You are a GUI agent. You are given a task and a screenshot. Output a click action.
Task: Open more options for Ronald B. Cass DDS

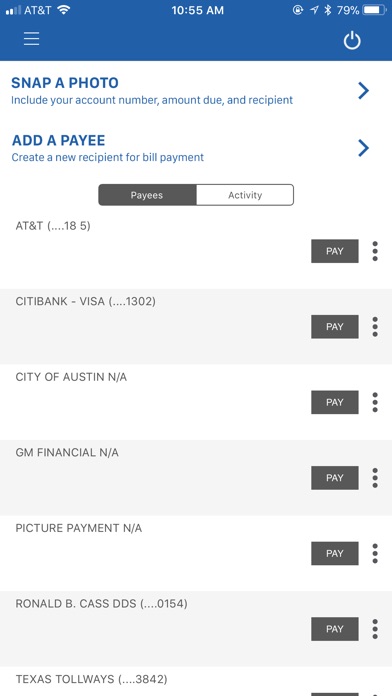(x=375, y=629)
